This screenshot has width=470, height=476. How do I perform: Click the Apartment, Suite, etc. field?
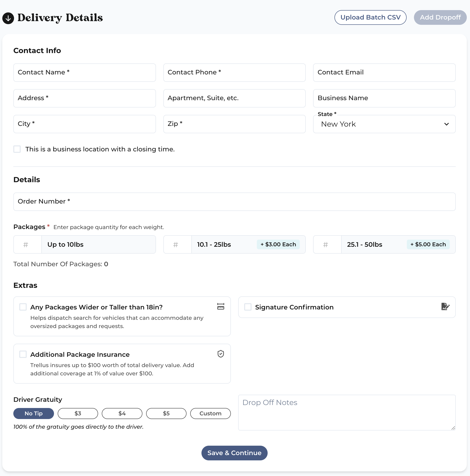click(234, 98)
